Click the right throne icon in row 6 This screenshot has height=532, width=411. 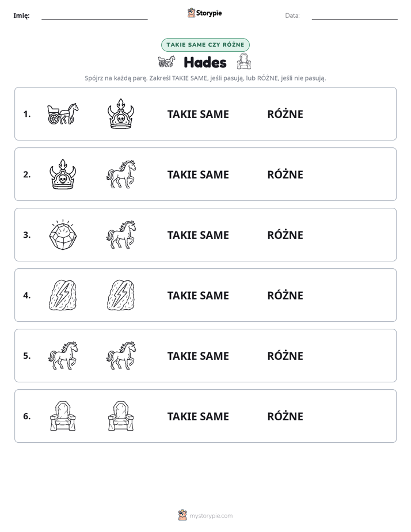coord(121,416)
